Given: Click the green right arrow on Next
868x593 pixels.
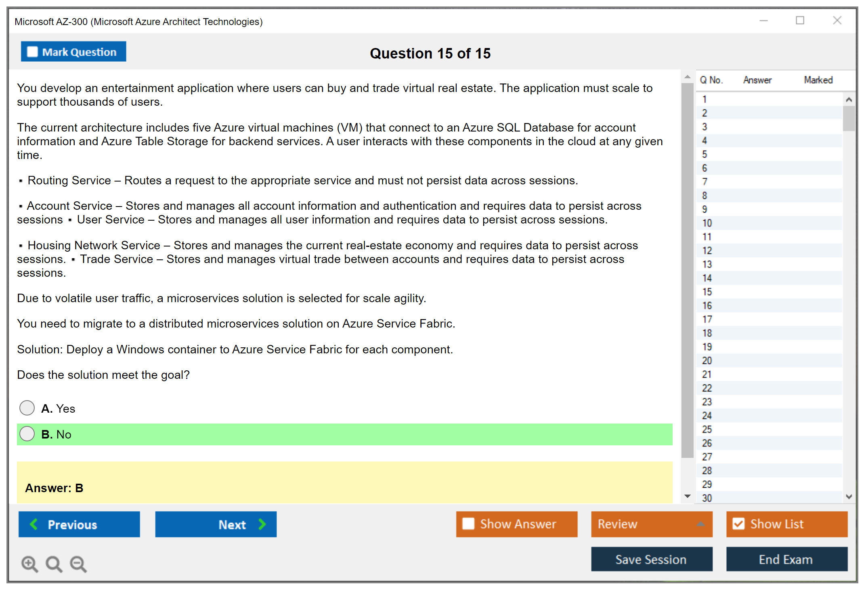Looking at the screenshot, I should tap(262, 524).
